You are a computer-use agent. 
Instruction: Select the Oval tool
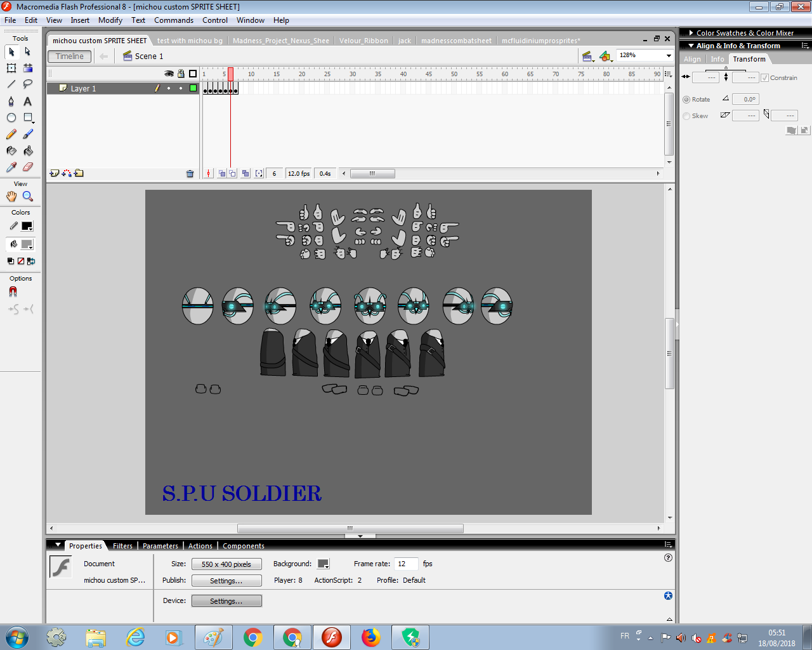pos(11,117)
